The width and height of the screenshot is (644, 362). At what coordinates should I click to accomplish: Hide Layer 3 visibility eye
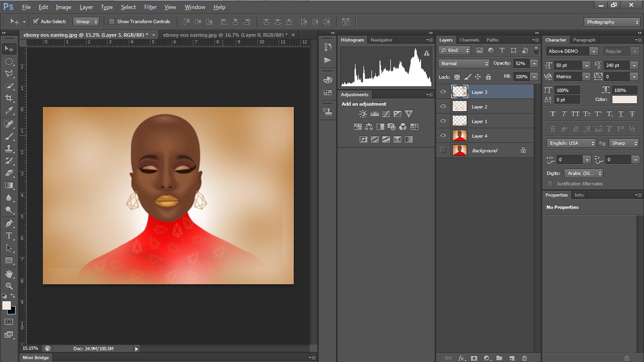pyautogui.click(x=443, y=92)
